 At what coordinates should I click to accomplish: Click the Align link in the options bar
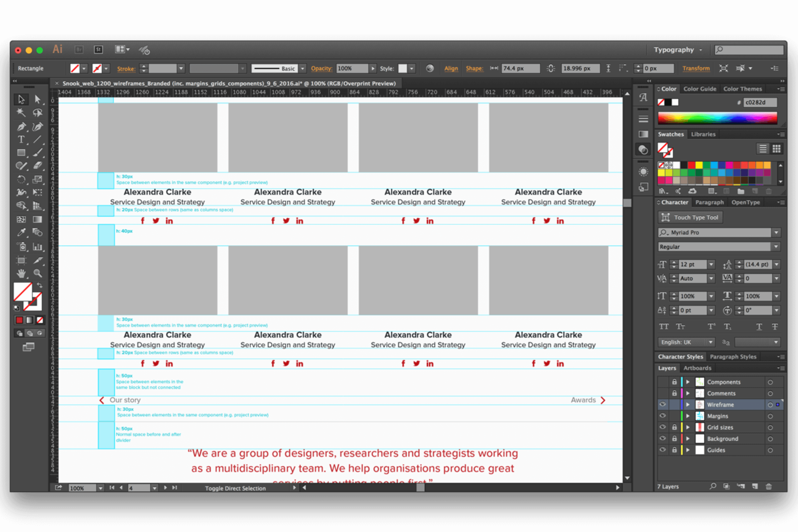pos(451,68)
